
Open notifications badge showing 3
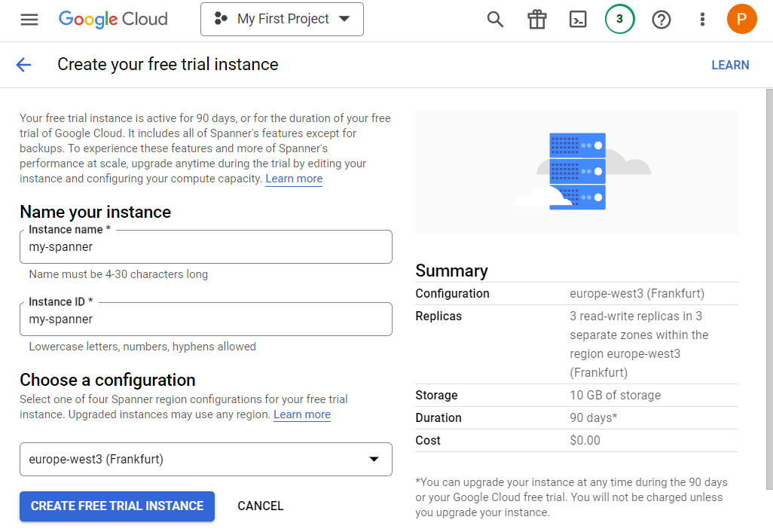coord(620,19)
